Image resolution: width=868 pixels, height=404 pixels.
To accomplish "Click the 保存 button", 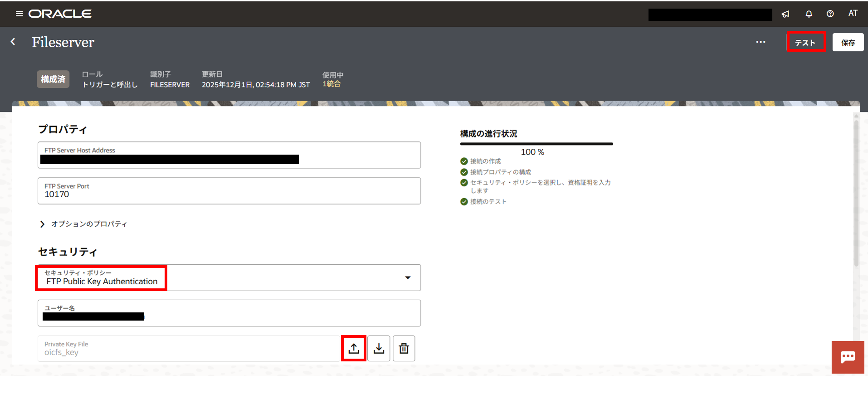I will click(848, 43).
